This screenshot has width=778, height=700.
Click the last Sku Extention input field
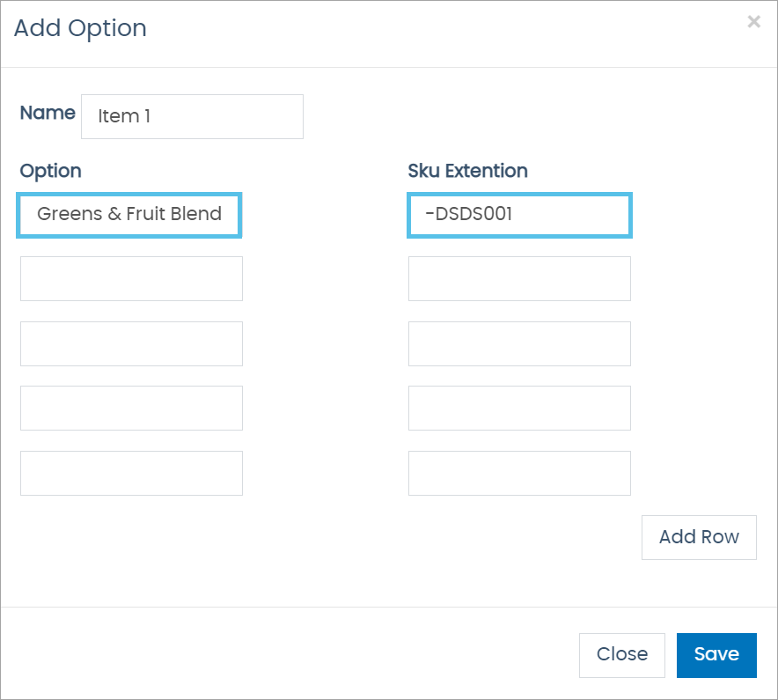click(x=519, y=473)
